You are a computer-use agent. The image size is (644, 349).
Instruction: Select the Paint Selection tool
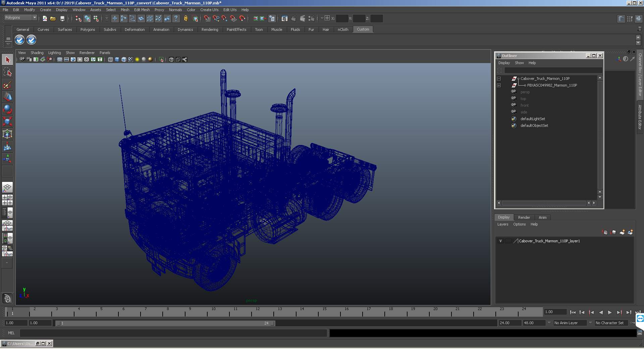7,85
